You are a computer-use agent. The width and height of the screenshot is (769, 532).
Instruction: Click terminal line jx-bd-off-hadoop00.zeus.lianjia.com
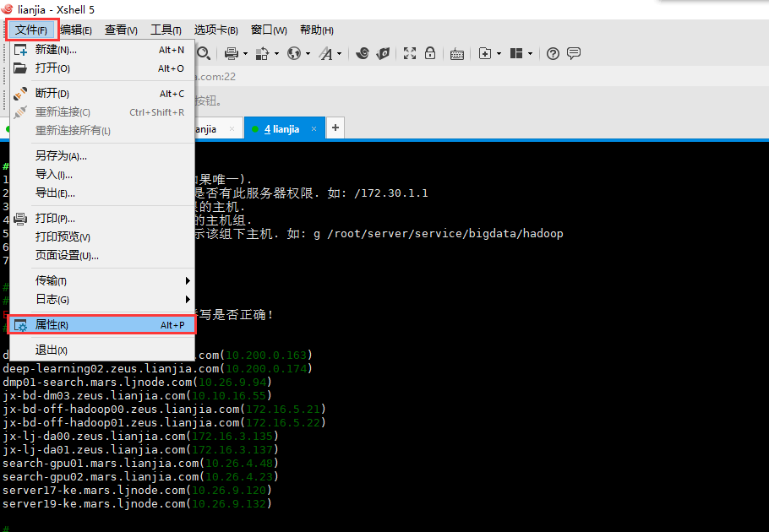point(164,409)
